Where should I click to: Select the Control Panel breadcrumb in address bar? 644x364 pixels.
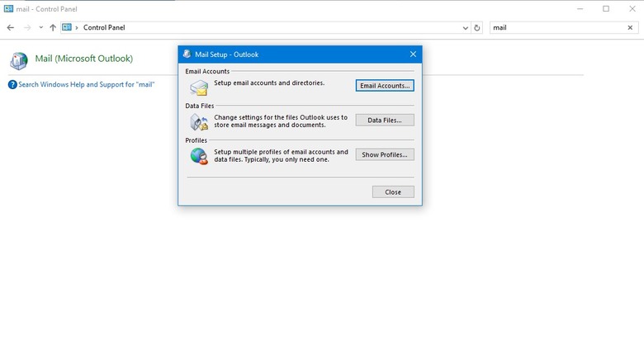(104, 27)
